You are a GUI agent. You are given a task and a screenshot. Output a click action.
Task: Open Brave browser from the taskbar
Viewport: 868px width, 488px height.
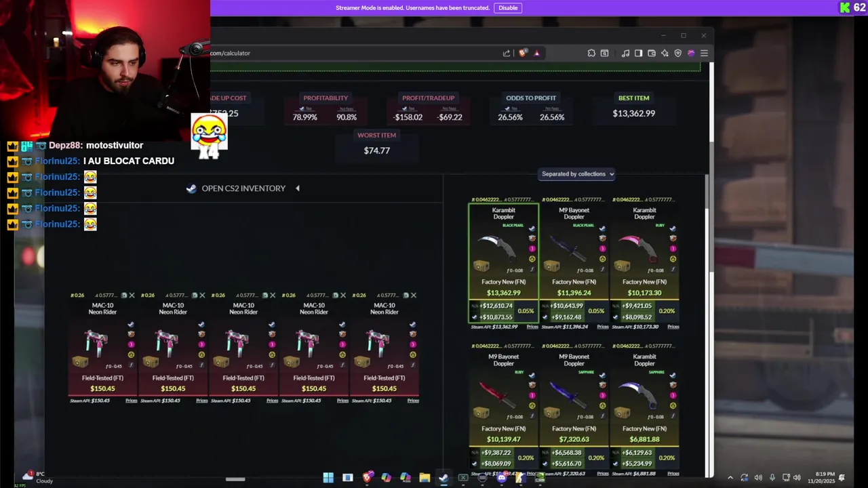367,478
